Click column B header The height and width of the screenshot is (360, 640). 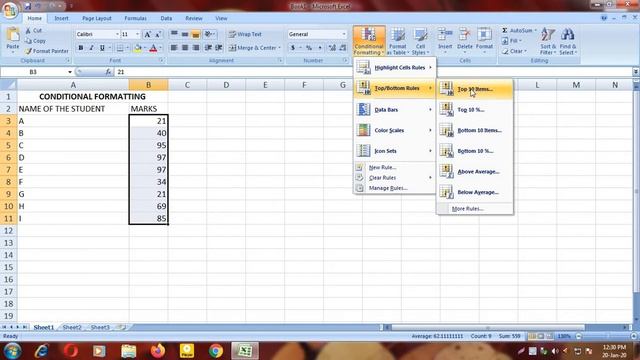(148, 85)
